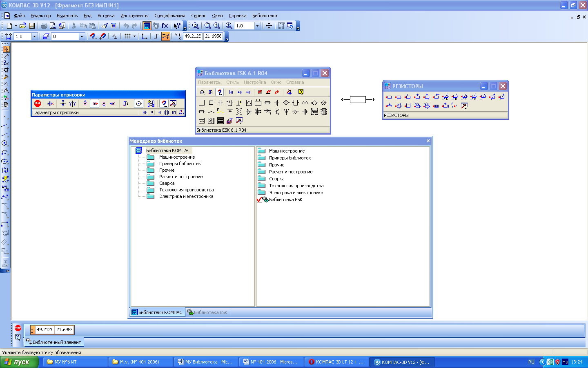Screen dimensions: 588x368
Task: Switch to the Библиотеки КОМПАС tab
Action: coord(157,312)
